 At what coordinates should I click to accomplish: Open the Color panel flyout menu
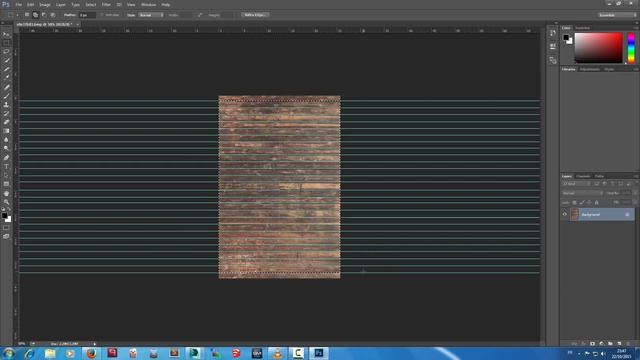[636, 28]
